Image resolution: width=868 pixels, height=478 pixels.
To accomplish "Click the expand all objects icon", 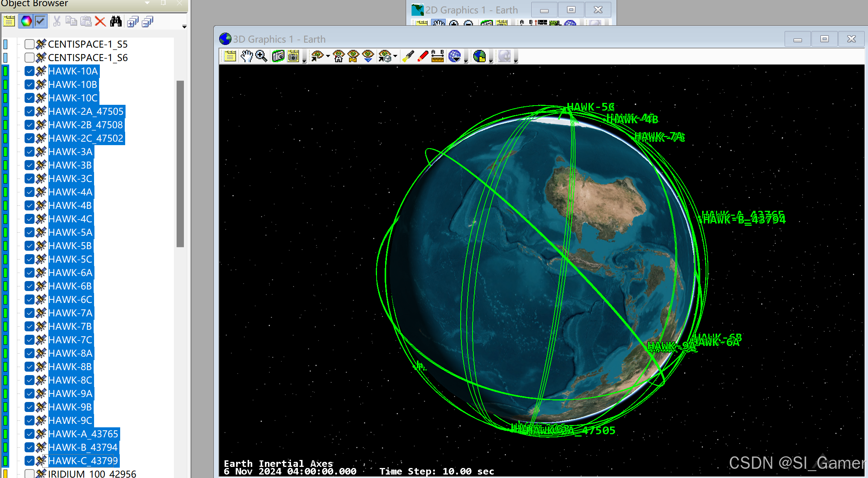I will (x=132, y=22).
